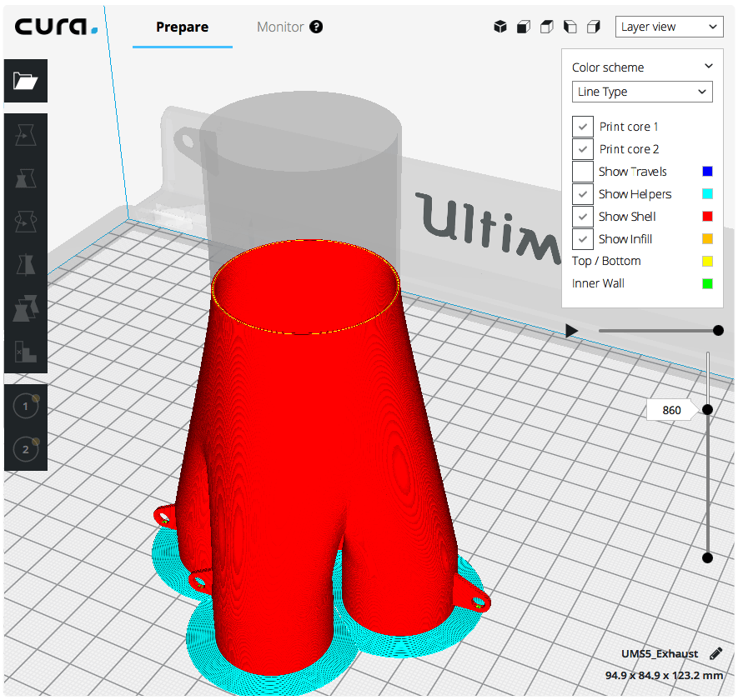Disable the Show Infill checkbox
Image resolution: width=738 pixels, height=700 pixels.
click(x=583, y=239)
